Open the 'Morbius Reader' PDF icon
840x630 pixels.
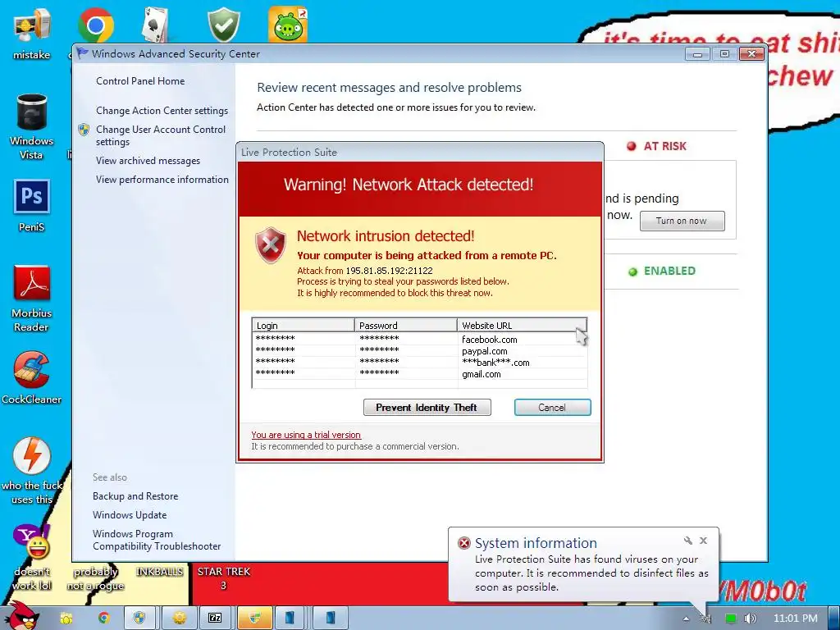pos(32,299)
